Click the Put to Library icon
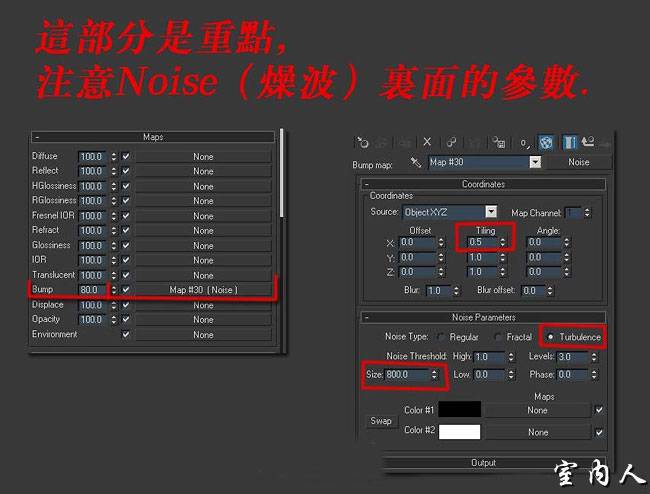This screenshot has height=494, width=650. pyautogui.click(x=499, y=143)
